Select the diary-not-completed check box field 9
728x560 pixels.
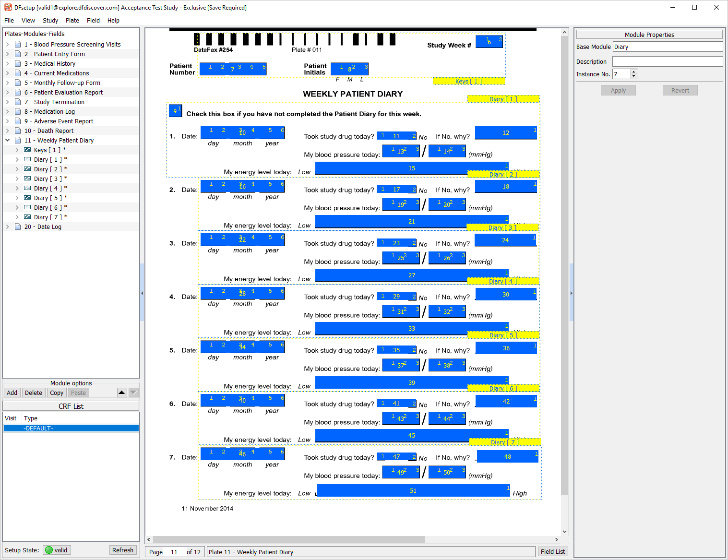coord(175,111)
